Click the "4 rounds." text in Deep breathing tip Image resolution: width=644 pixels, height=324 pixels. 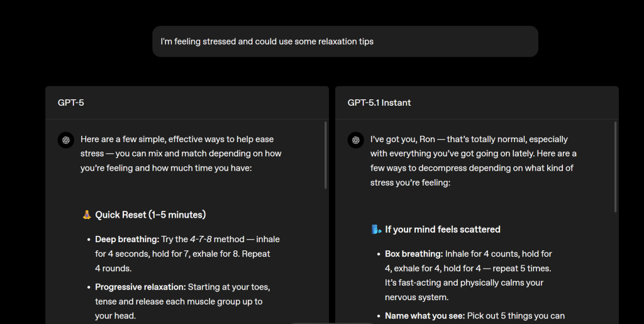113,269
